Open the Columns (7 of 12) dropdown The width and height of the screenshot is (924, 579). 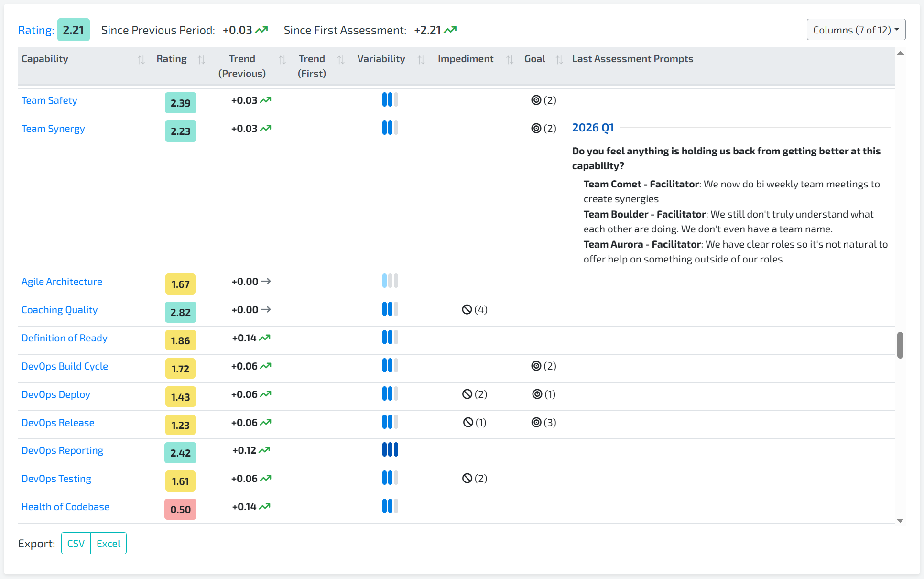[x=856, y=30]
